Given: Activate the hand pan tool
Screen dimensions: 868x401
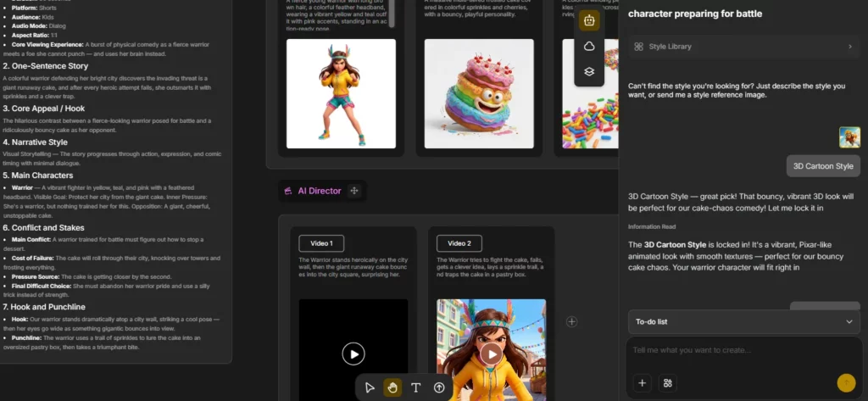Looking at the screenshot, I should (392, 387).
